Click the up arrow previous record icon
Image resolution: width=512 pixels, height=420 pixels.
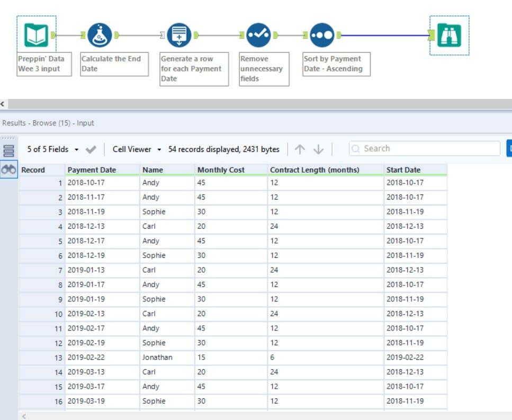click(x=300, y=149)
